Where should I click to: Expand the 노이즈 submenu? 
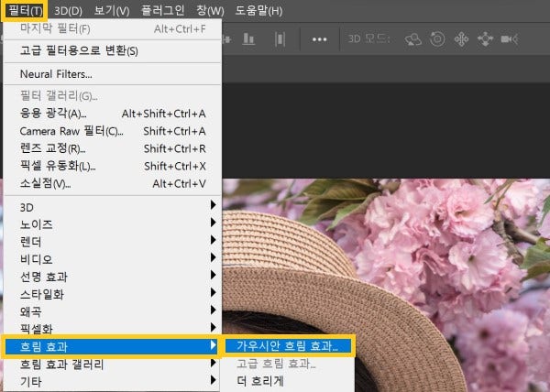112,224
